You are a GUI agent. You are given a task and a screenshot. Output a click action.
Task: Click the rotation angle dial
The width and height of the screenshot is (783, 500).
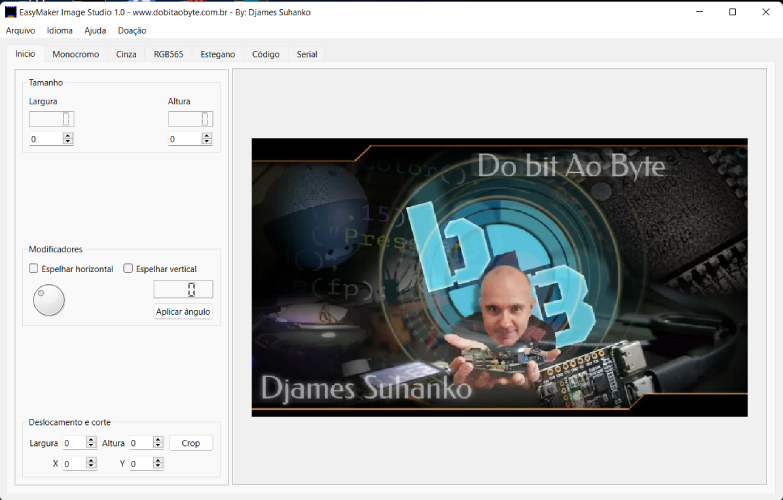click(49, 300)
